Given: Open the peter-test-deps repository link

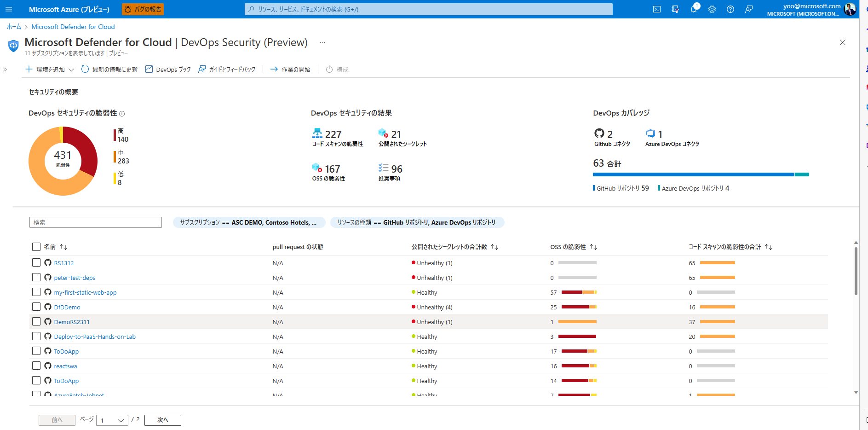Looking at the screenshot, I should pyautogui.click(x=74, y=278).
